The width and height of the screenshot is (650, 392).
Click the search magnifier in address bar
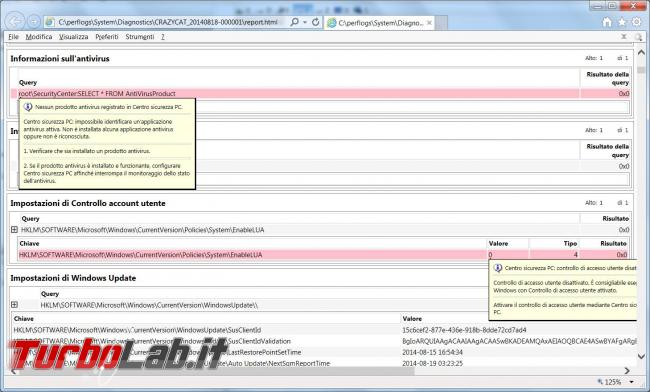point(294,22)
